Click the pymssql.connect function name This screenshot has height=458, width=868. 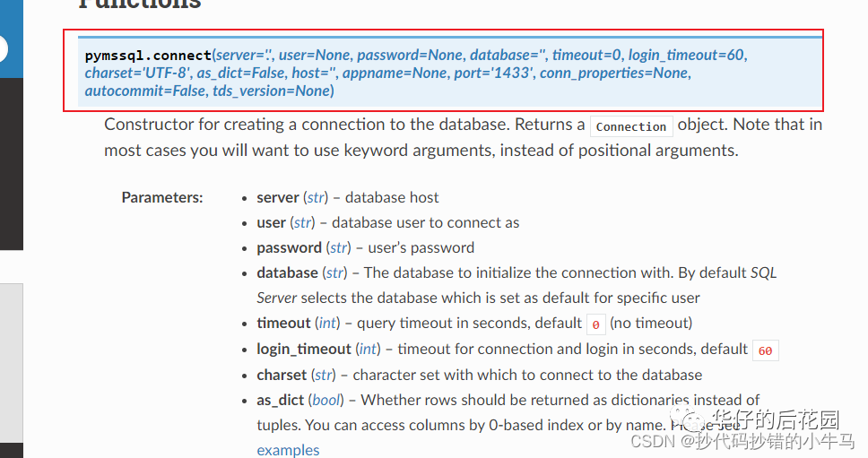point(148,56)
